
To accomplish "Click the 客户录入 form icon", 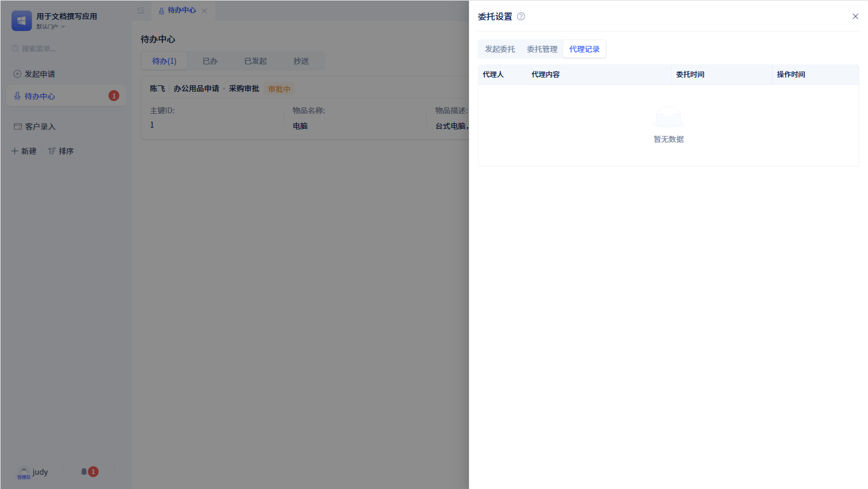I will 18,126.
